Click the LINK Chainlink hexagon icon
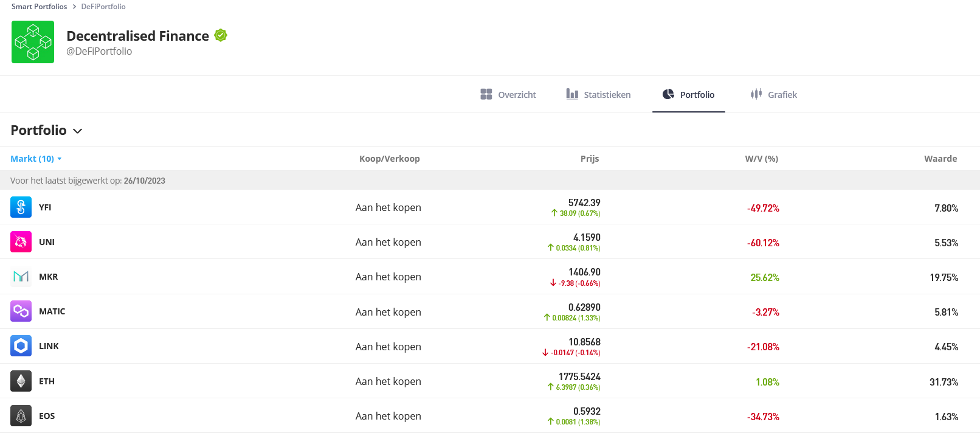This screenshot has height=436, width=980. tap(21, 345)
